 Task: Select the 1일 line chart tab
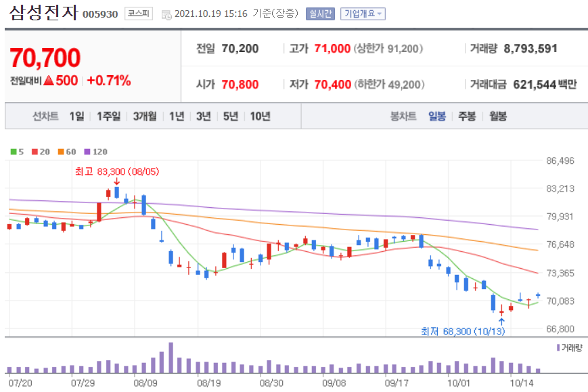tap(76, 116)
